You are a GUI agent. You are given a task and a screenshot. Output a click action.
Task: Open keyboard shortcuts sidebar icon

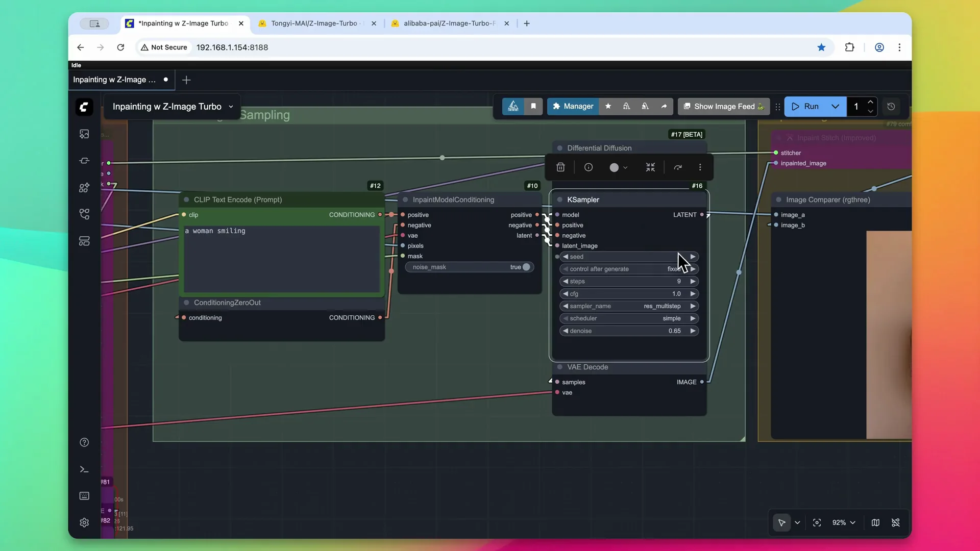[84, 496]
